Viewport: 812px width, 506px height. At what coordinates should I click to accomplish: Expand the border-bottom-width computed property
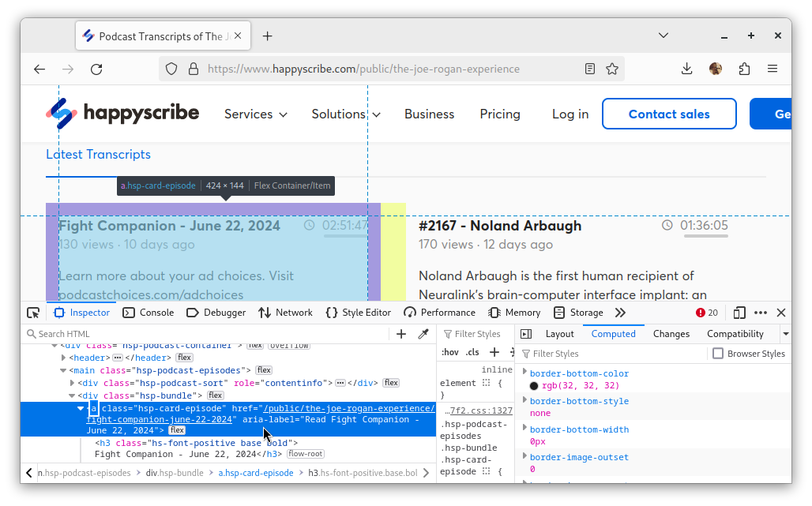(x=524, y=427)
